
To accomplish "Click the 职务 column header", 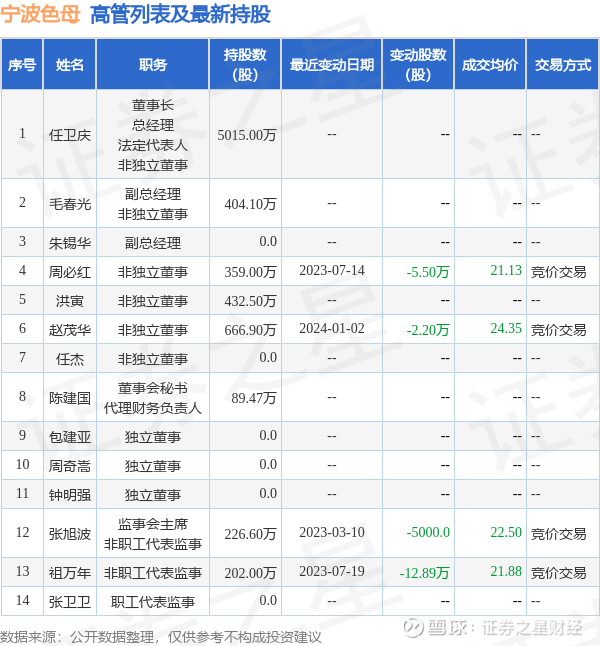I will (x=153, y=65).
